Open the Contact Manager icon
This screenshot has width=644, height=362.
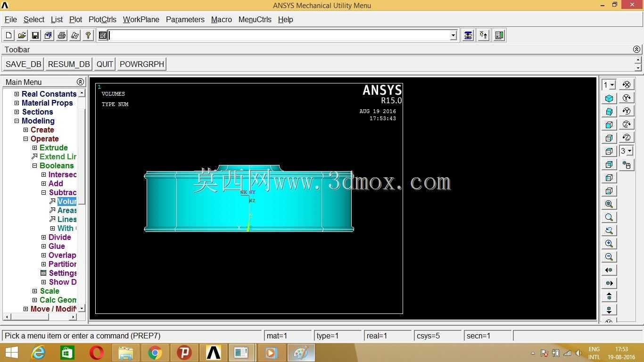click(x=499, y=35)
